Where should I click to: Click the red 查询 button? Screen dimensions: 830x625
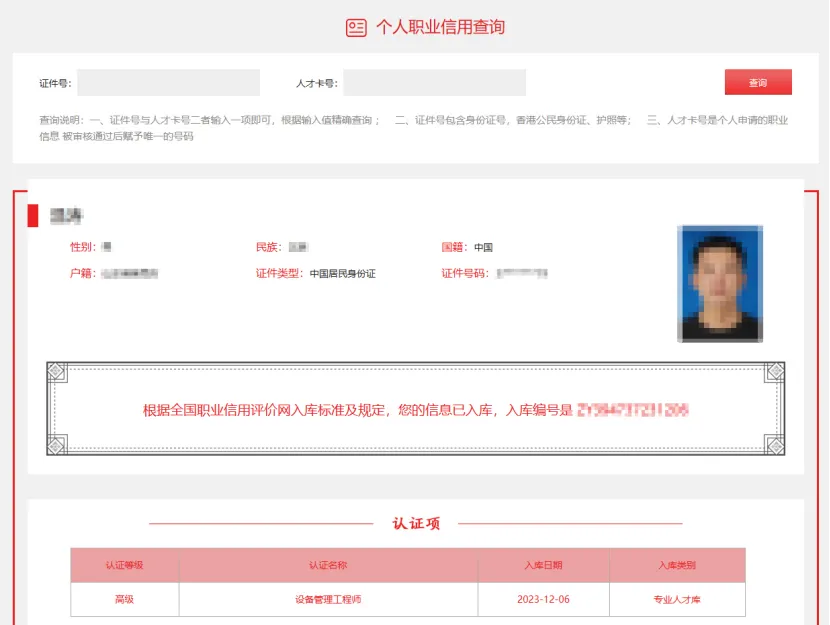pos(758,82)
